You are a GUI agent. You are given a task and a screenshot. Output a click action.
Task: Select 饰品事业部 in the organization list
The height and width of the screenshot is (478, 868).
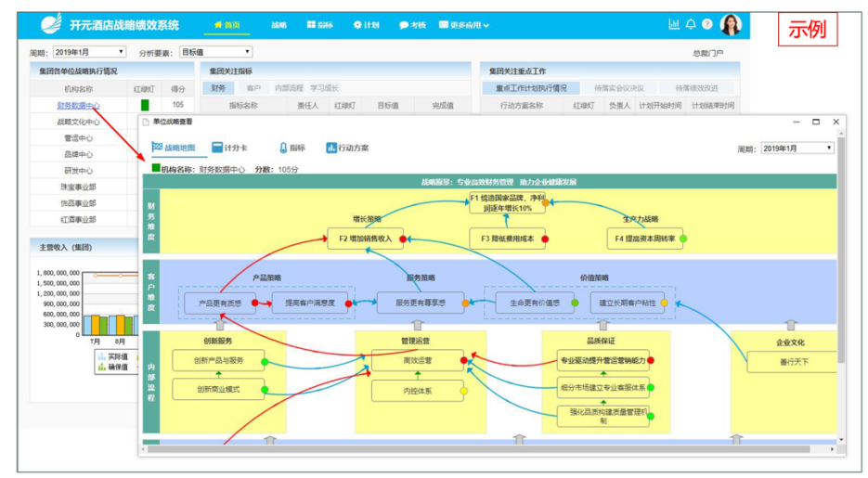[x=79, y=203]
